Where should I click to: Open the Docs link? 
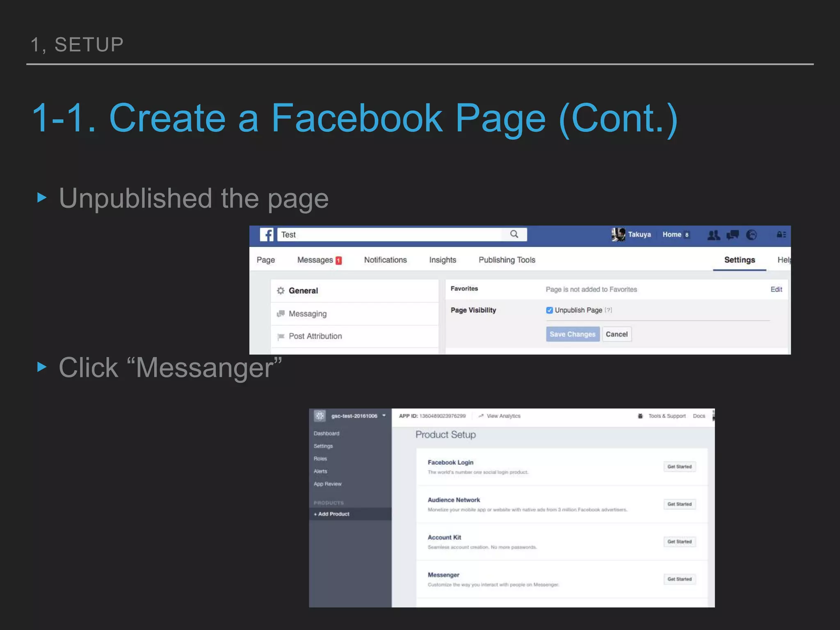(699, 416)
